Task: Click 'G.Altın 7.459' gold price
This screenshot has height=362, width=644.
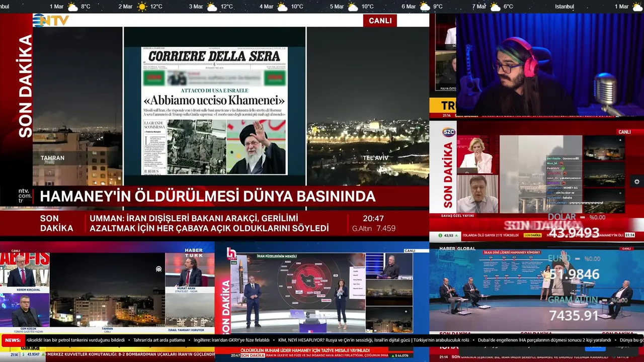Action: click(374, 228)
